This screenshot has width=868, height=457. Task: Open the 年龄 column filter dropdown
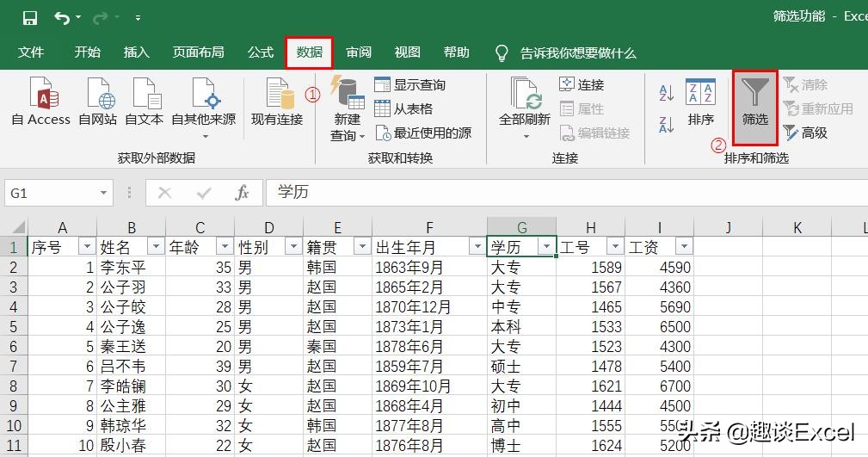(x=225, y=246)
